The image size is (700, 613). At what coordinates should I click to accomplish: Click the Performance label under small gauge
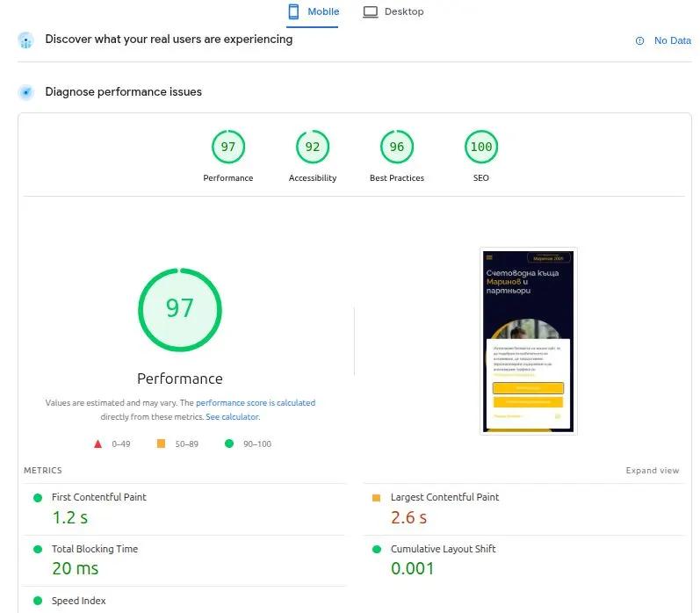[x=228, y=178]
